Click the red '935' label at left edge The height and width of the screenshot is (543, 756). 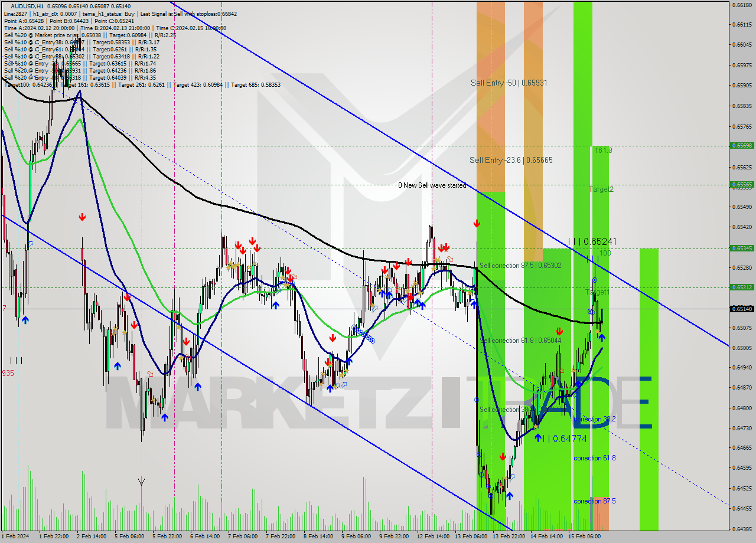[8, 373]
